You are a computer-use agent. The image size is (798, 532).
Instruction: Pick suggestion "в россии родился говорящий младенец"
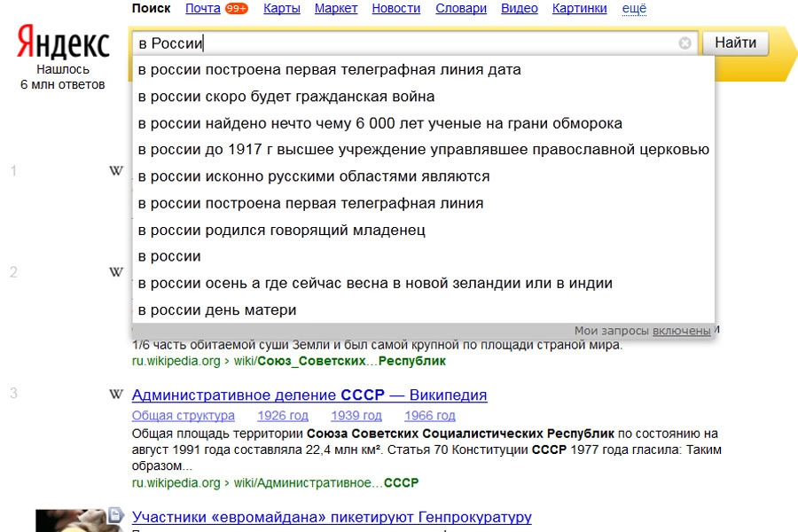(282, 230)
